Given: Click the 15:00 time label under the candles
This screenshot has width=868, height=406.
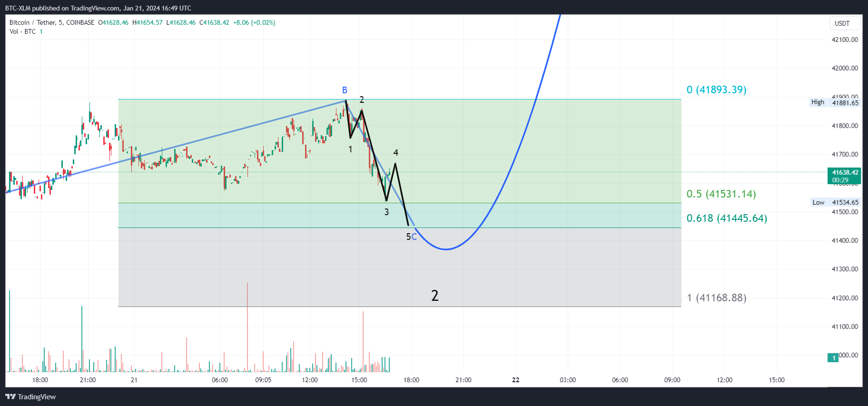Looking at the screenshot, I should tap(359, 380).
